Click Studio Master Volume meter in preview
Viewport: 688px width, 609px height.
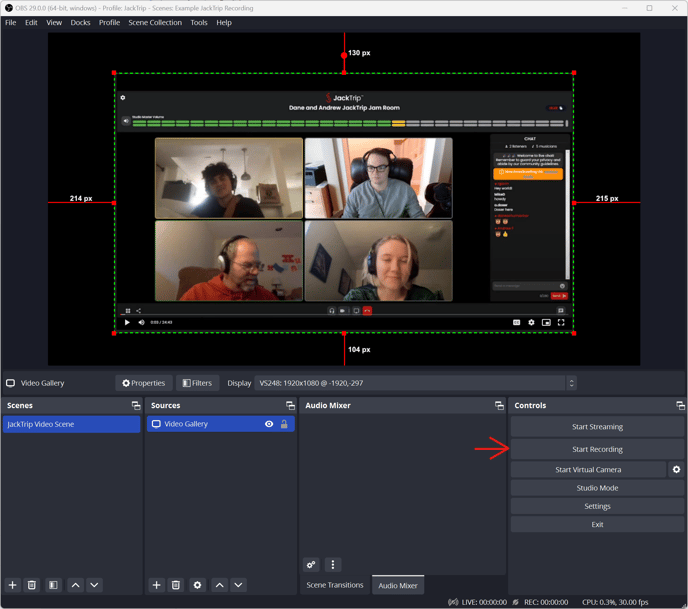tap(348, 123)
